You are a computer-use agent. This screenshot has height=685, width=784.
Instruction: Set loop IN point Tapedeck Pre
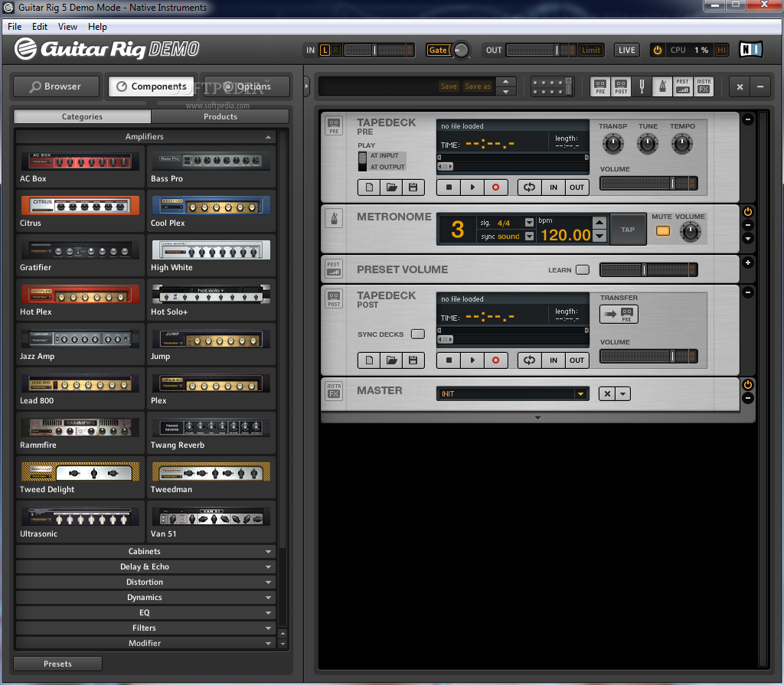point(554,188)
